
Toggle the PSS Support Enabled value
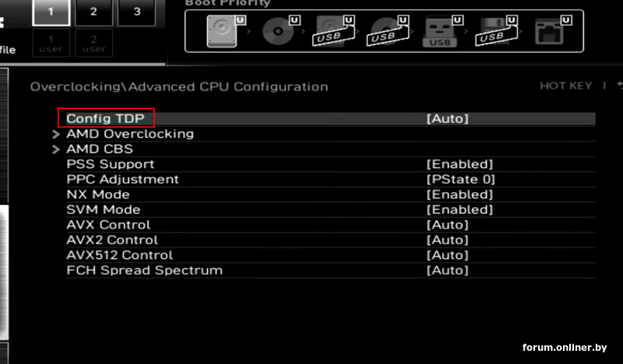(x=459, y=164)
